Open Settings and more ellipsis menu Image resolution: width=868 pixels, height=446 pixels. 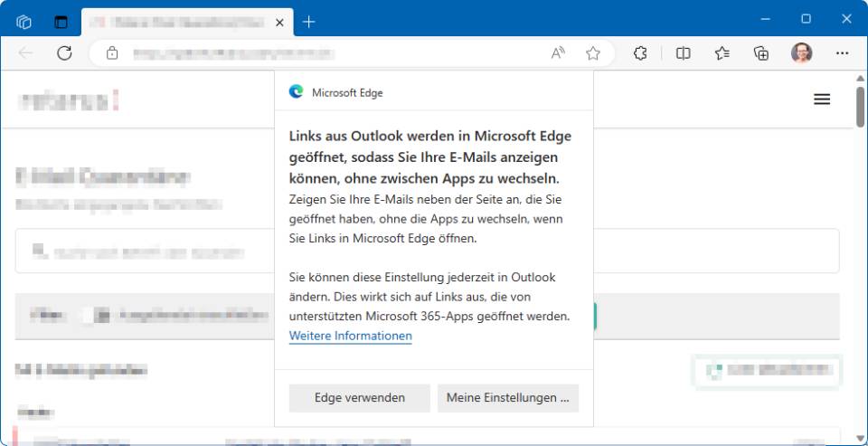[842, 53]
